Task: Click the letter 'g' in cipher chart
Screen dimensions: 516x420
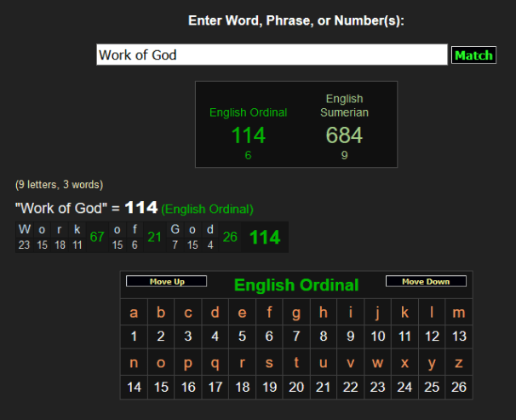Action: click(296, 313)
